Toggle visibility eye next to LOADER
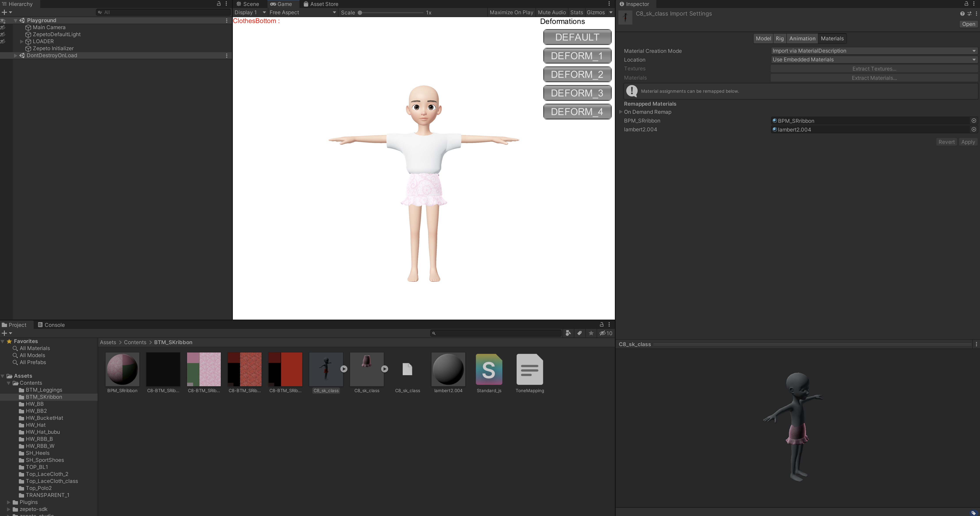 click(3, 41)
